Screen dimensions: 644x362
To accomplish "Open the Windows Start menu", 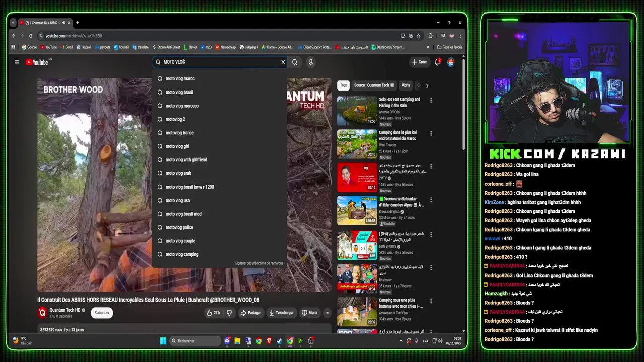I will [x=163, y=341].
